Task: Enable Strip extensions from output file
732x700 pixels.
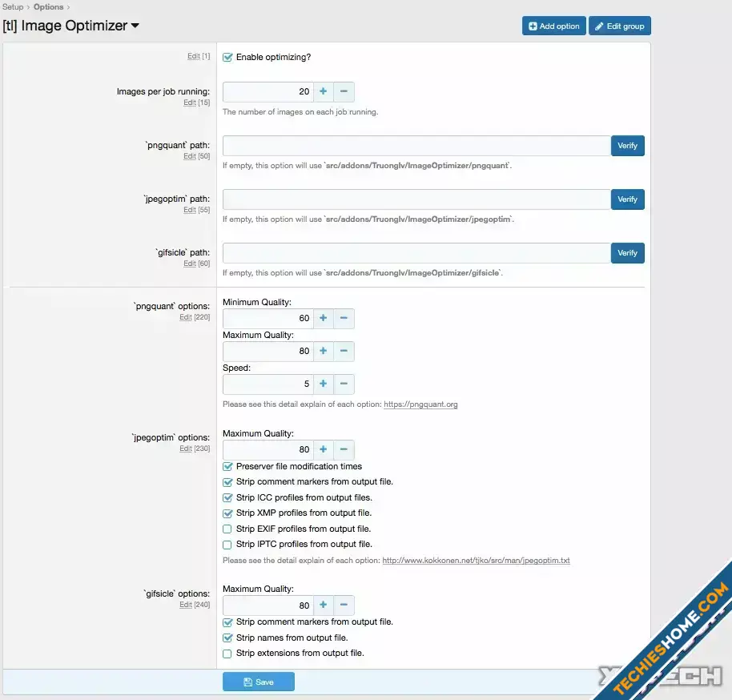Action: [228, 654]
